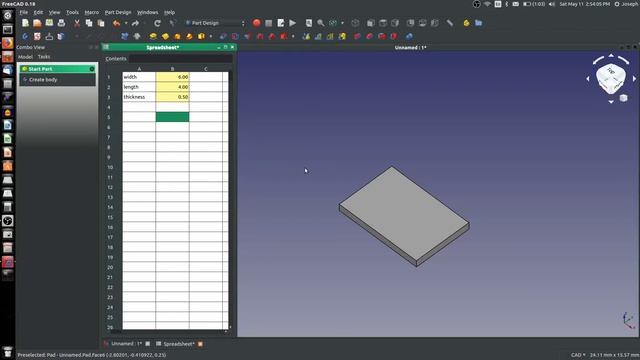Select cell with value 6.00

(x=172, y=77)
